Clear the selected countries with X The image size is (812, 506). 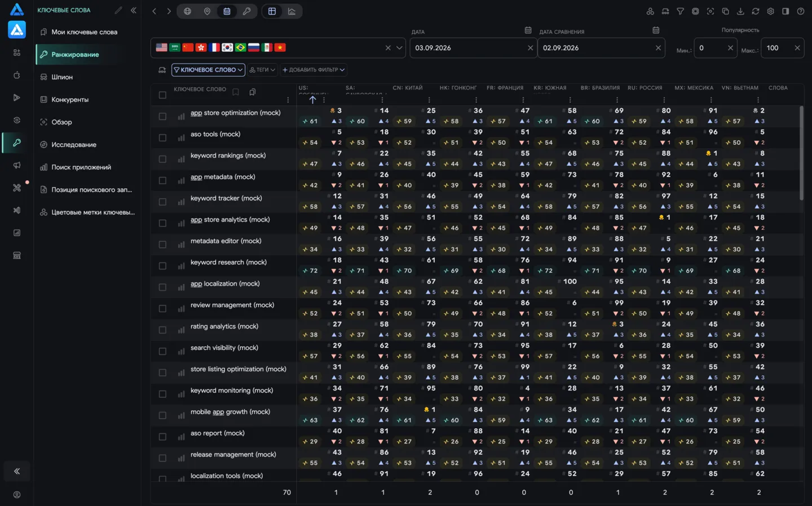388,48
